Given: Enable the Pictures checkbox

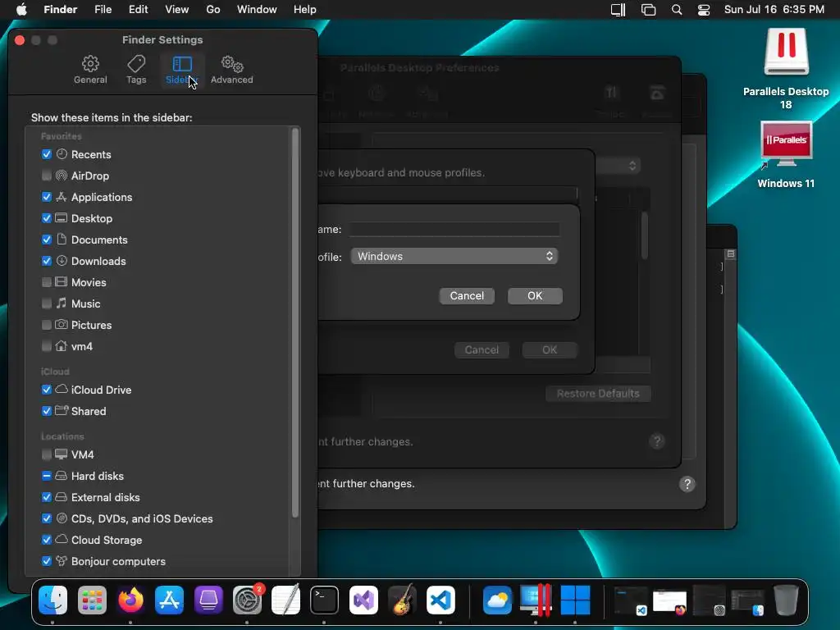Looking at the screenshot, I should click(x=47, y=325).
